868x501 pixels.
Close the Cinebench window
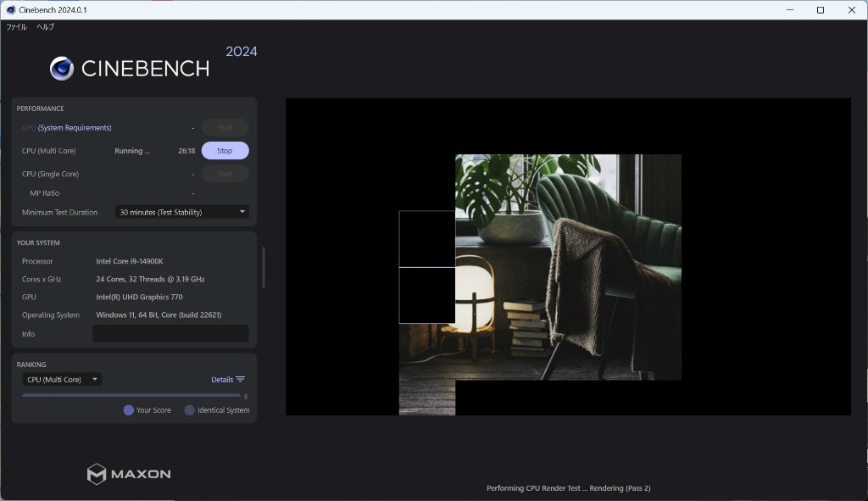[x=851, y=10]
